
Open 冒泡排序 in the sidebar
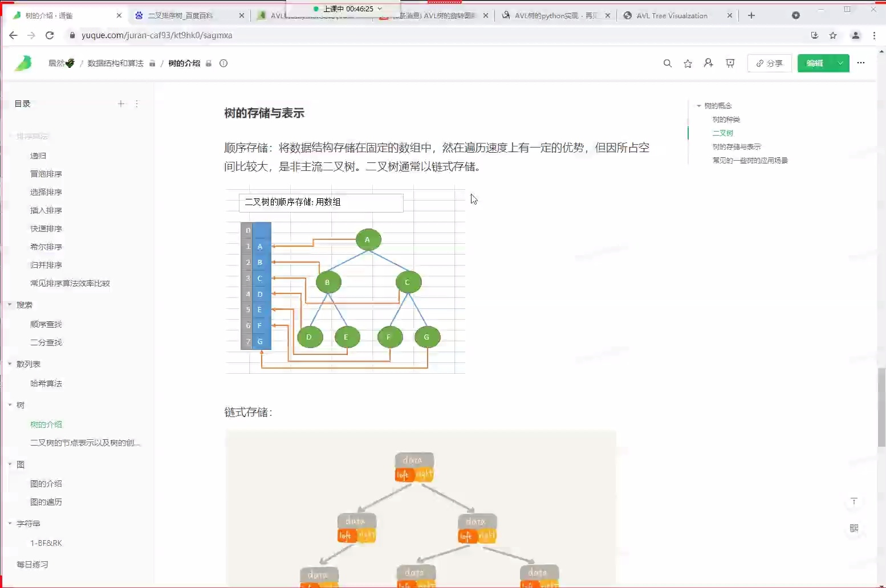tap(46, 174)
